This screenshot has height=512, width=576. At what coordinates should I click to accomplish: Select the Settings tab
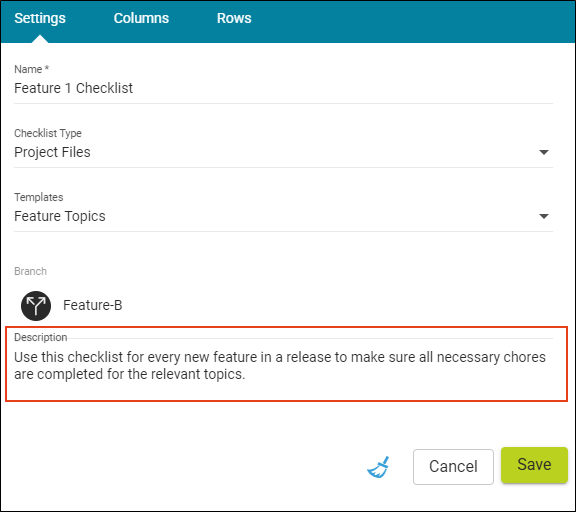tap(40, 18)
